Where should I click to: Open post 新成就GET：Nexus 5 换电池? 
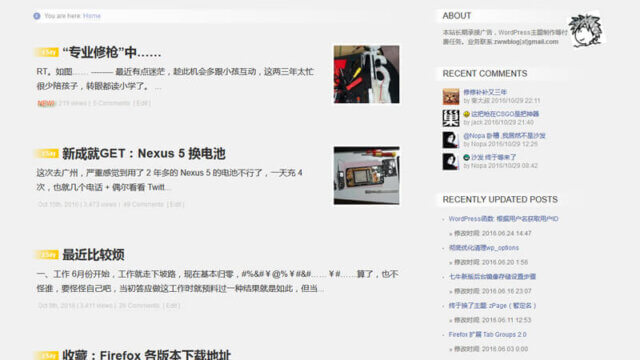coord(144,153)
